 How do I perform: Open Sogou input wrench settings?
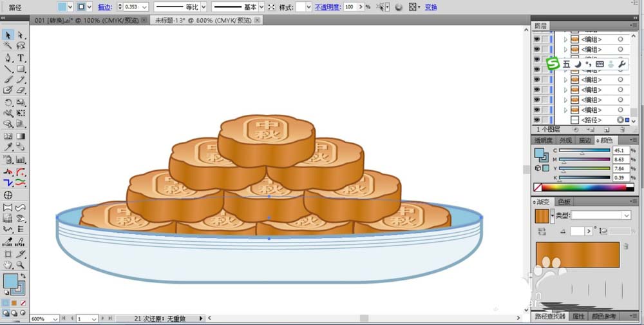[x=622, y=64]
